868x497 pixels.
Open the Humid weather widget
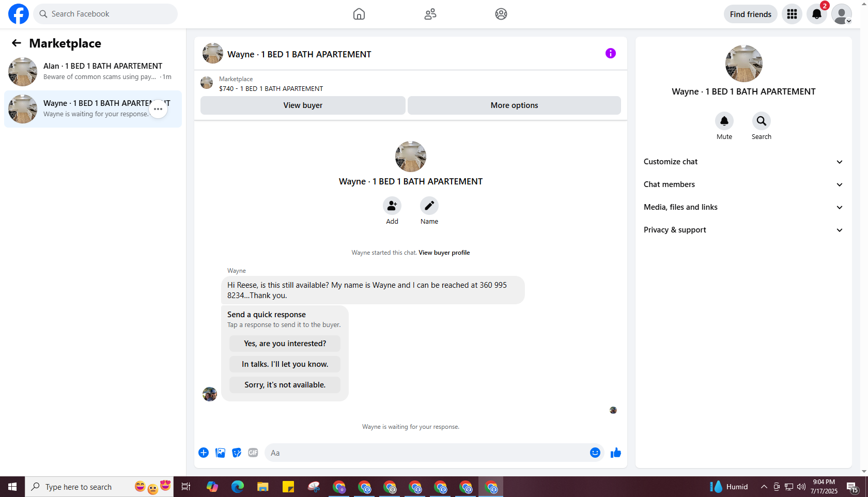[729, 487]
